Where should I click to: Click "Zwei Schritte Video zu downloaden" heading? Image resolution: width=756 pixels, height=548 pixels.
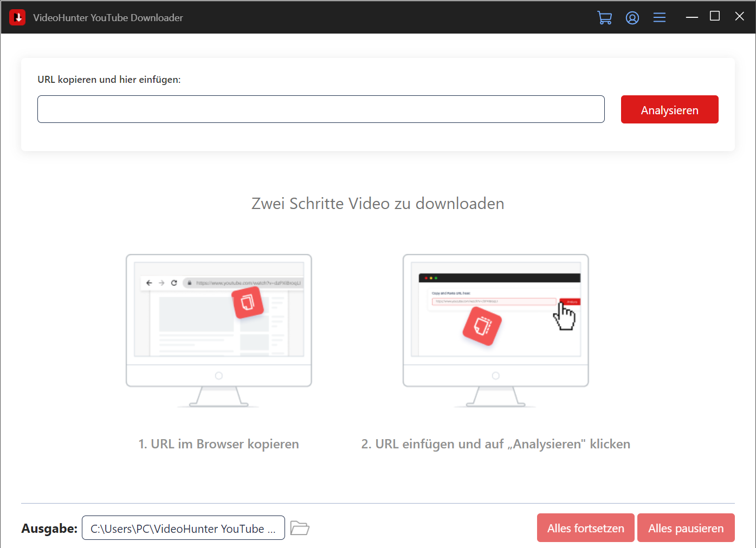(x=378, y=204)
